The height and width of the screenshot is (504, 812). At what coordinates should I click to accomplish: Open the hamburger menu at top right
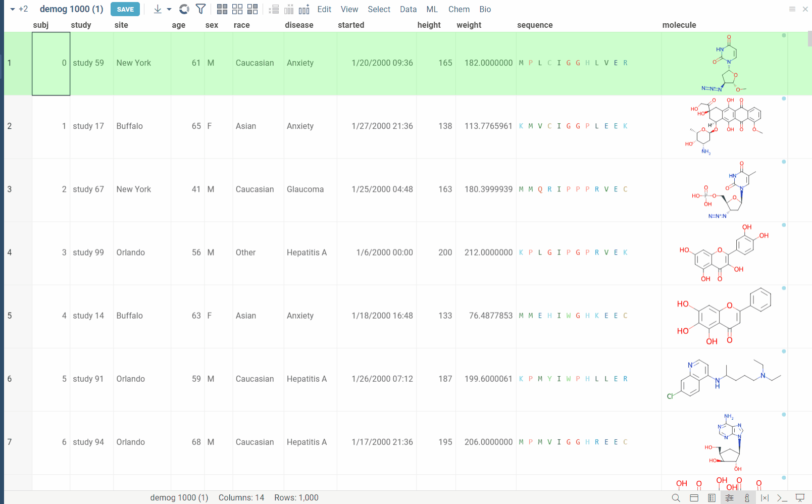pyautogui.click(x=792, y=9)
